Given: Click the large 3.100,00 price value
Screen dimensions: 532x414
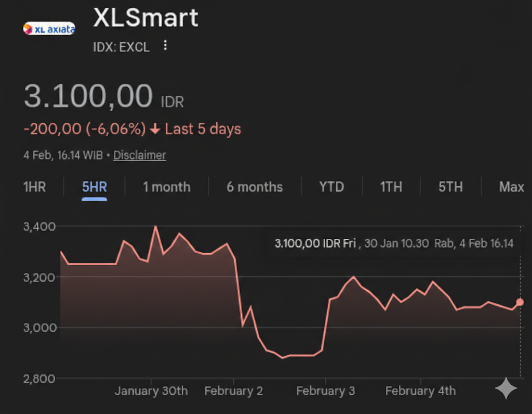Looking at the screenshot, I should pyautogui.click(x=88, y=97).
